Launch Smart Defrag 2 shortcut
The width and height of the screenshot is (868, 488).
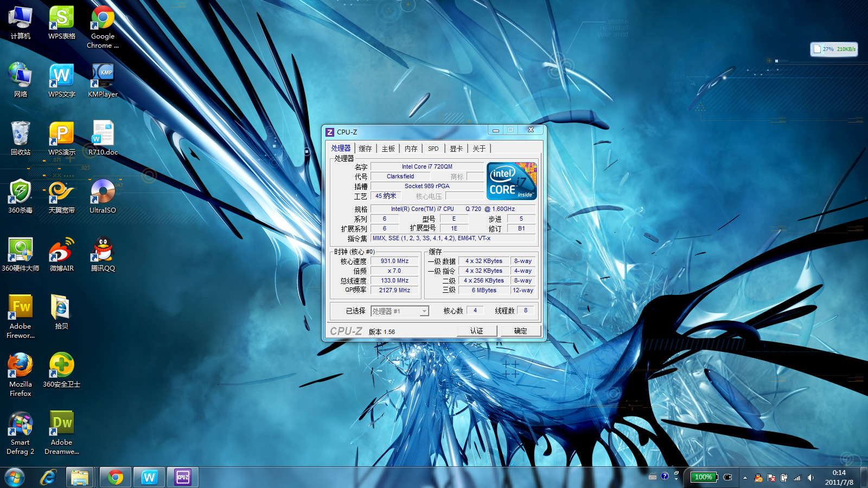pyautogui.click(x=21, y=432)
